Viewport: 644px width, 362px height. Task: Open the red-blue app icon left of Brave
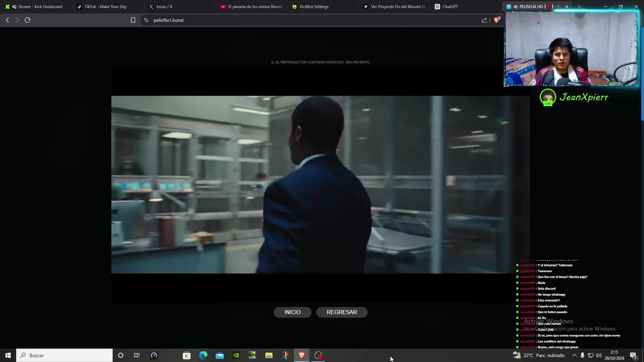[x=285, y=355]
